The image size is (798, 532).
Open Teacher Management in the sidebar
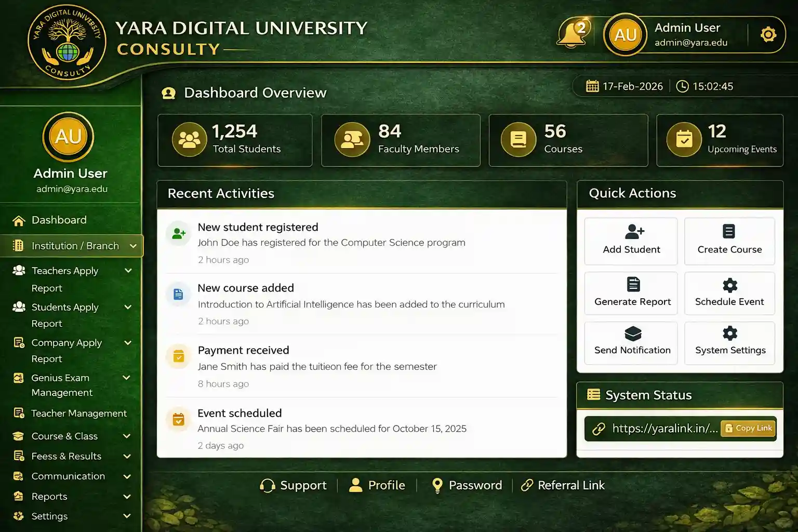pos(78,414)
